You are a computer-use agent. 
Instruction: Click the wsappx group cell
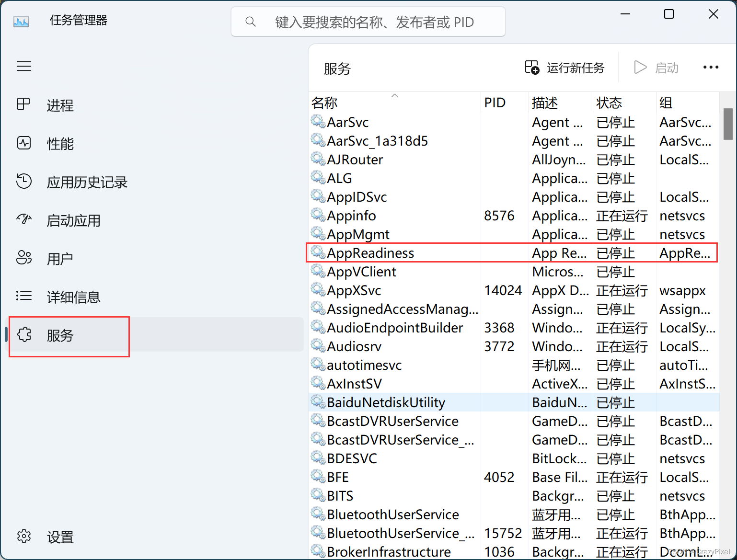(683, 290)
